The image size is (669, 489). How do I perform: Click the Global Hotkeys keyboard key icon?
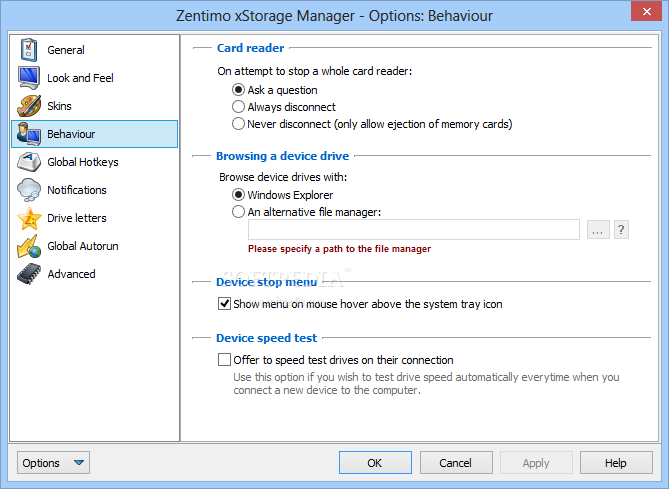coord(29,162)
